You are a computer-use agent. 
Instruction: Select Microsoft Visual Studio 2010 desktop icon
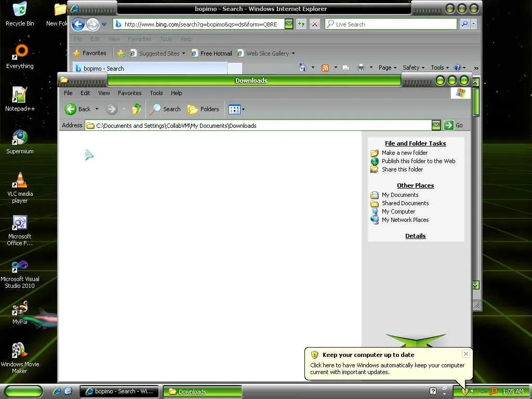(x=20, y=274)
